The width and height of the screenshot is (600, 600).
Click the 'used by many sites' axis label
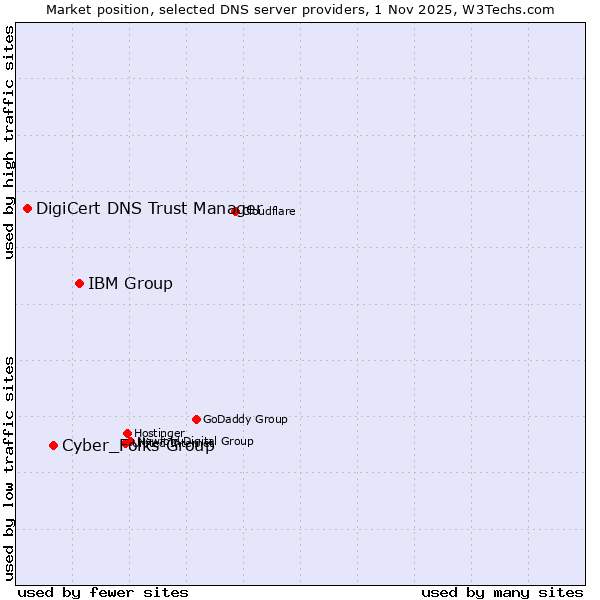click(x=502, y=592)
